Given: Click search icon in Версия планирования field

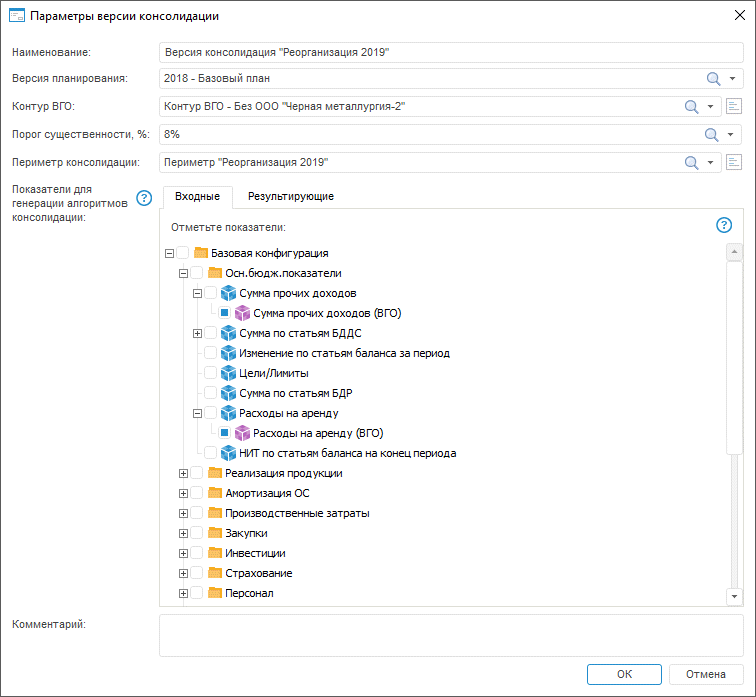Looking at the screenshot, I should (x=713, y=79).
